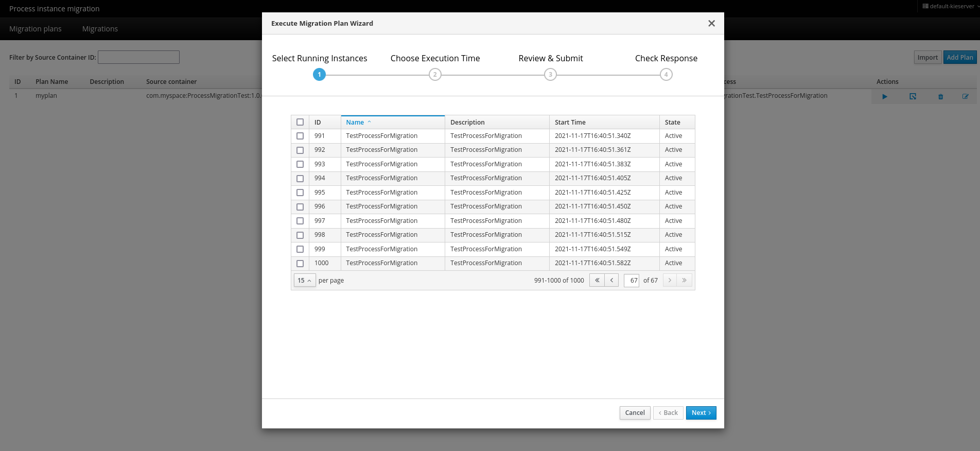Viewport: 980px width, 451px height.
Task: Click the myplan plan name in background table
Action: [46, 96]
